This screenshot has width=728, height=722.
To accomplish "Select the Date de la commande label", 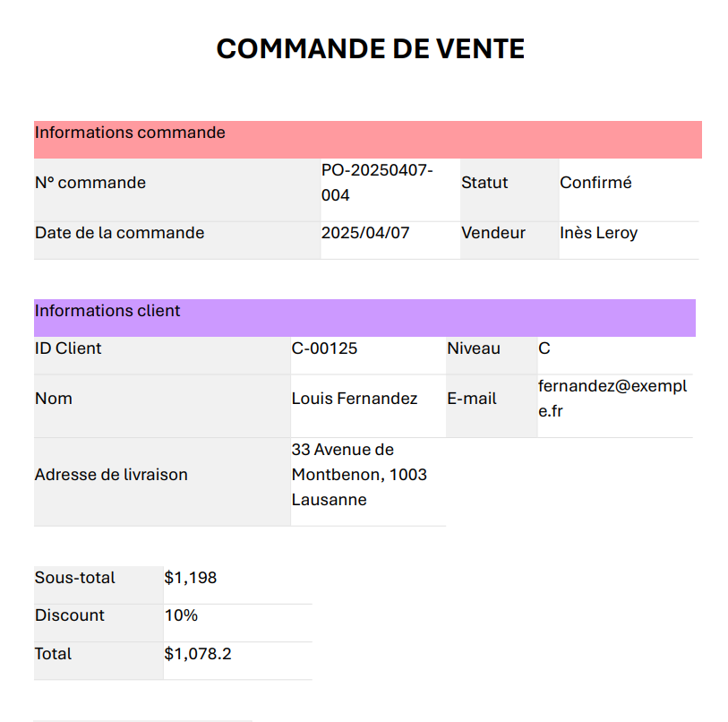I will [x=120, y=233].
